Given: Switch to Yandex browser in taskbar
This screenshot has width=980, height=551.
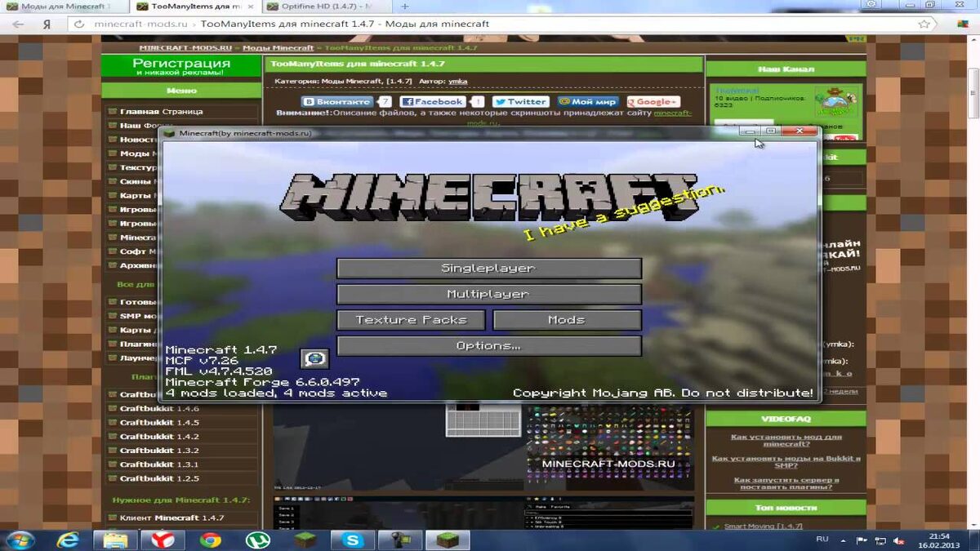Looking at the screenshot, I should (x=163, y=540).
